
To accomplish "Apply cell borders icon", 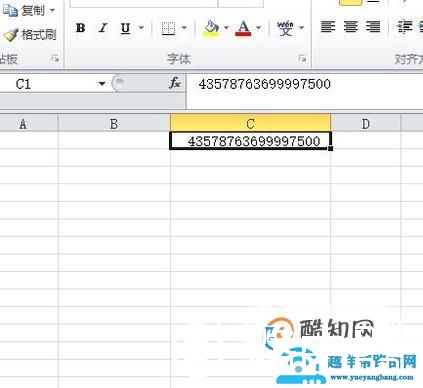I will click(168, 28).
